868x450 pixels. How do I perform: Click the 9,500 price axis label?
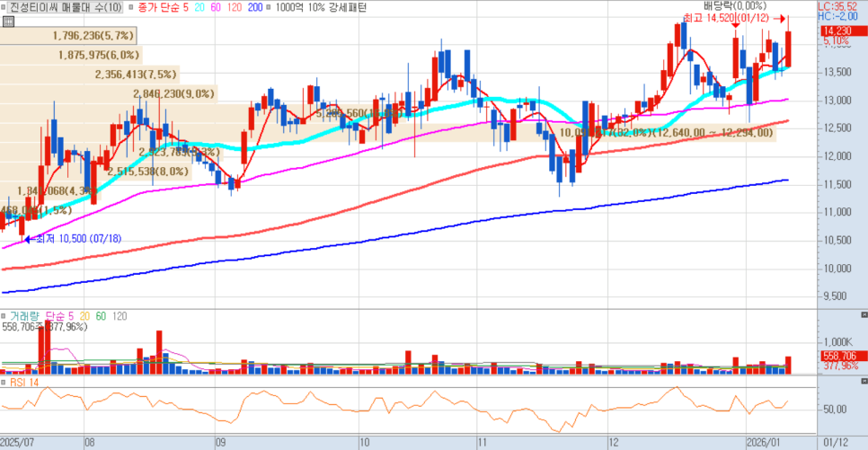point(835,296)
